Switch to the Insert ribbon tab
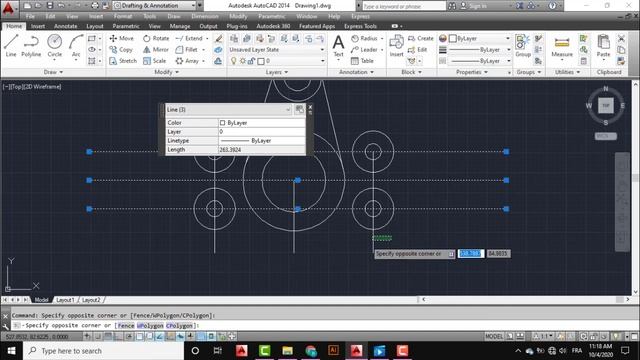The image size is (640, 360). pos(38,26)
